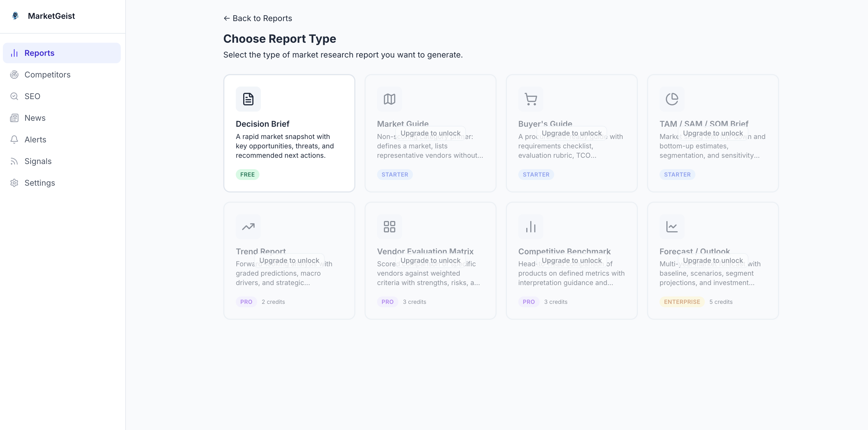Click the pie chart icon on TAM/SAM/SOM Brief
The height and width of the screenshot is (430, 868).
[x=672, y=99]
